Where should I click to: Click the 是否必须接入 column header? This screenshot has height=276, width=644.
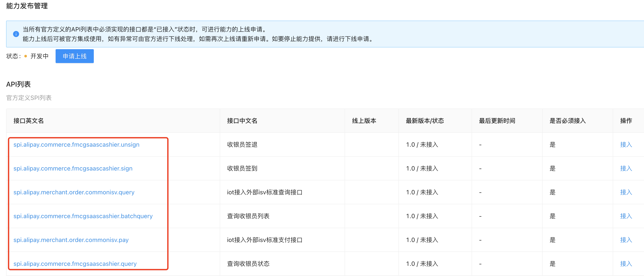point(568,121)
